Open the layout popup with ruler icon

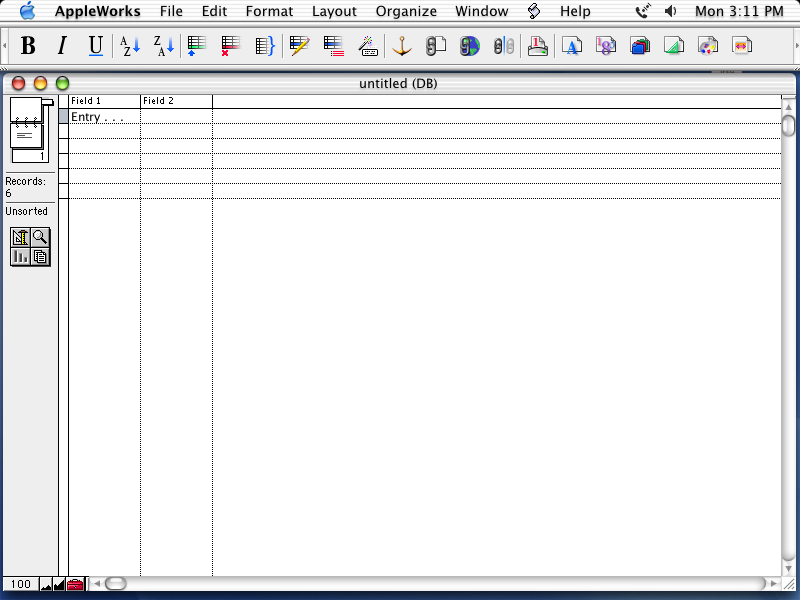[x=20, y=237]
